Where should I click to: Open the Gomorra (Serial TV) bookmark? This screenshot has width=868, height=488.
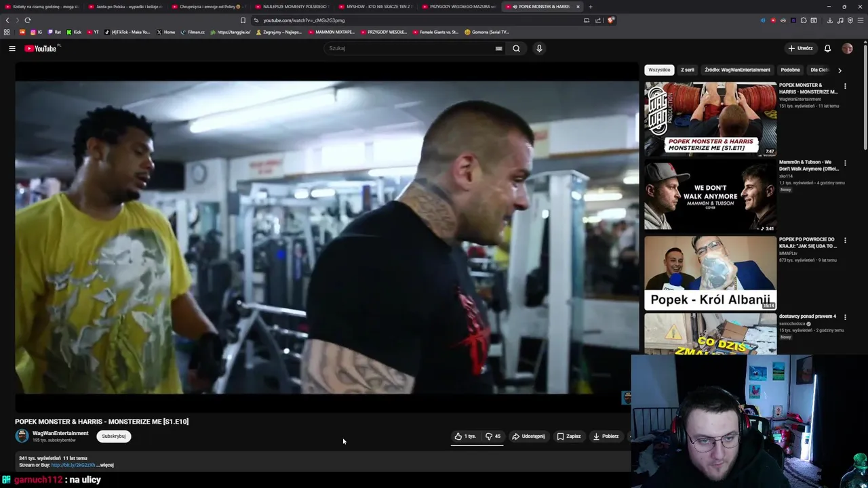pos(487,32)
